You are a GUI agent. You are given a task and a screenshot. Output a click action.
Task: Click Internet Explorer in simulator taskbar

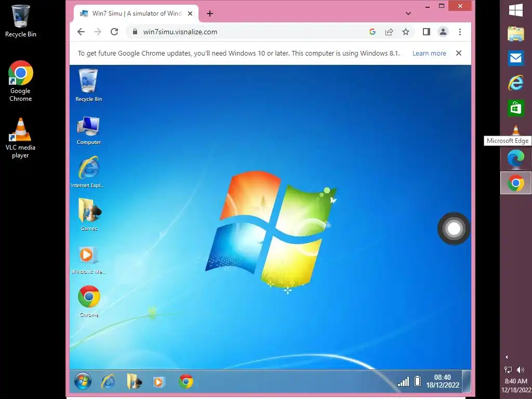pyautogui.click(x=108, y=382)
